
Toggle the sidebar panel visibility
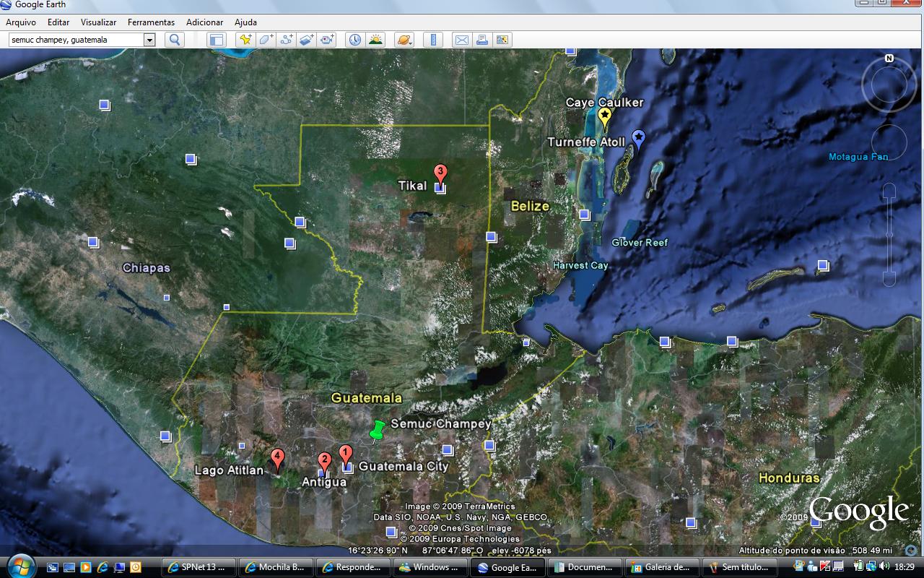click(217, 40)
